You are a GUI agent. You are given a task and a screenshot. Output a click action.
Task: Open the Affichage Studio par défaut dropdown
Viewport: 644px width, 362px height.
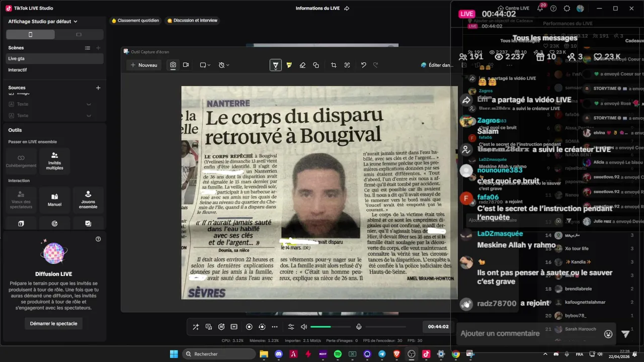(43, 22)
